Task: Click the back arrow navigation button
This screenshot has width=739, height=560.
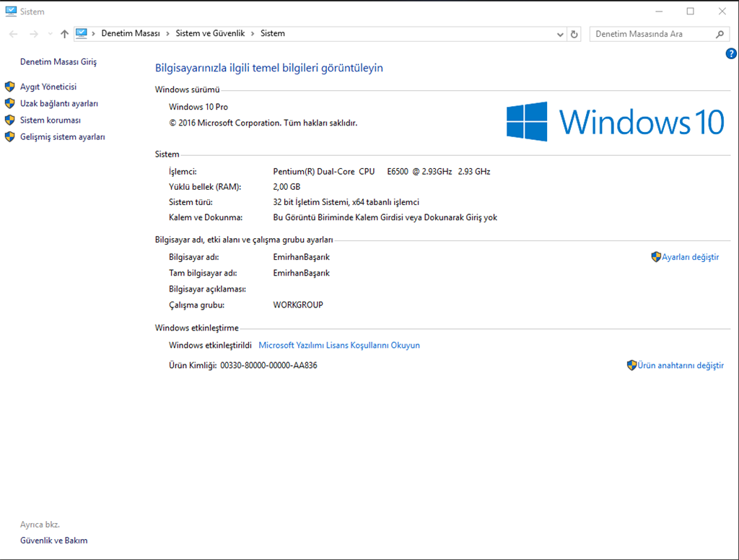Action: 14,34
